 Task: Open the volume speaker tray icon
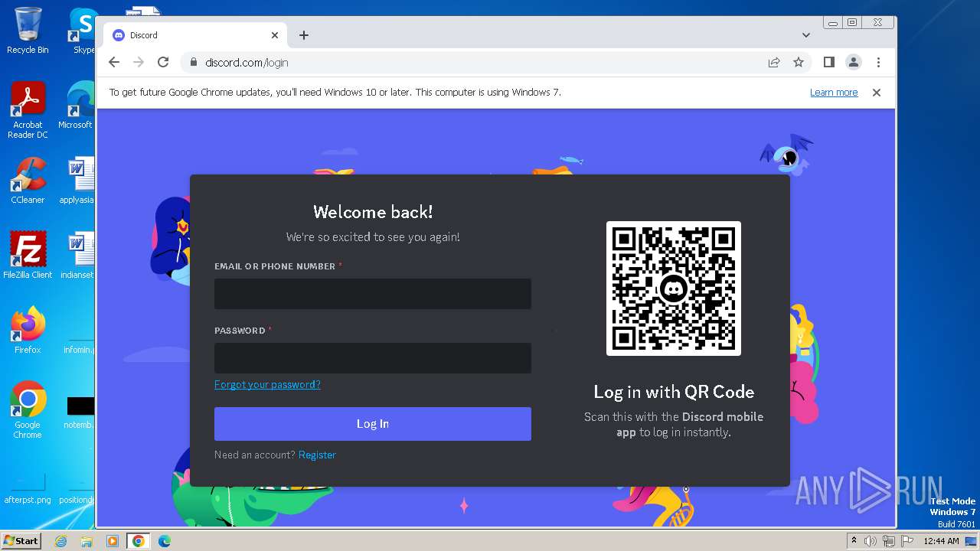[x=871, y=541]
